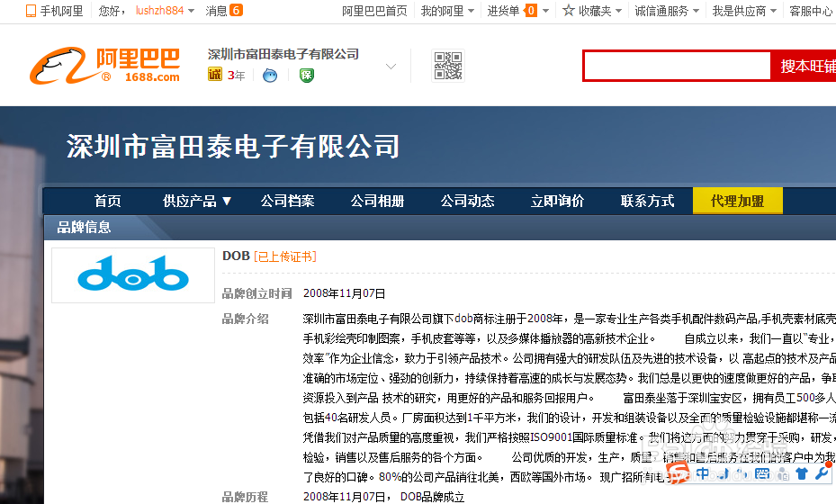836x504 pixels.
Task: Click the large banner company title
Action: (x=233, y=146)
